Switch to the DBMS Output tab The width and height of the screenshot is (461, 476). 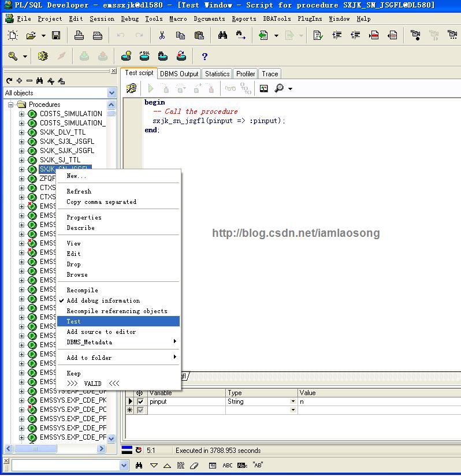(x=179, y=74)
